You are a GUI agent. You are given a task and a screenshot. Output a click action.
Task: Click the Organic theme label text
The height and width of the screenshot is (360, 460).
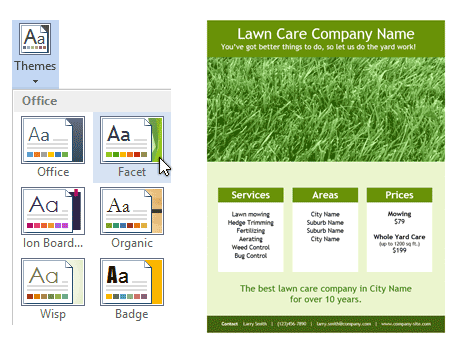(x=132, y=243)
